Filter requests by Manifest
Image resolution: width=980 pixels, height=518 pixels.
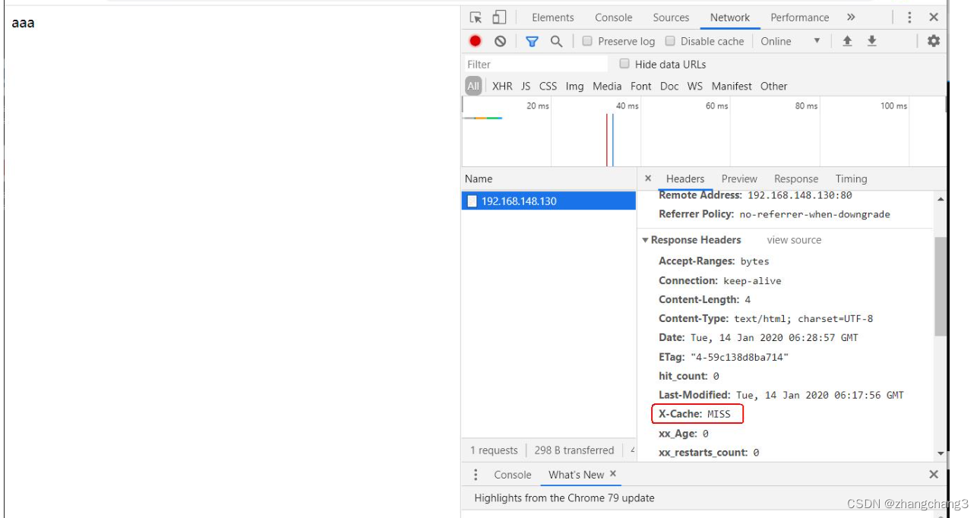(x=732, y=86)
